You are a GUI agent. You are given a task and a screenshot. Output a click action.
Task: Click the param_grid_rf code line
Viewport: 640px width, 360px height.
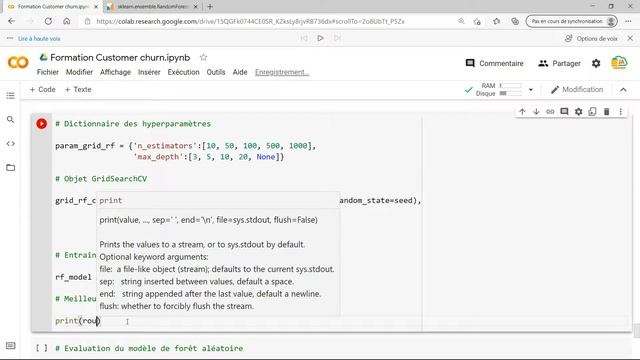pos(186,146)
